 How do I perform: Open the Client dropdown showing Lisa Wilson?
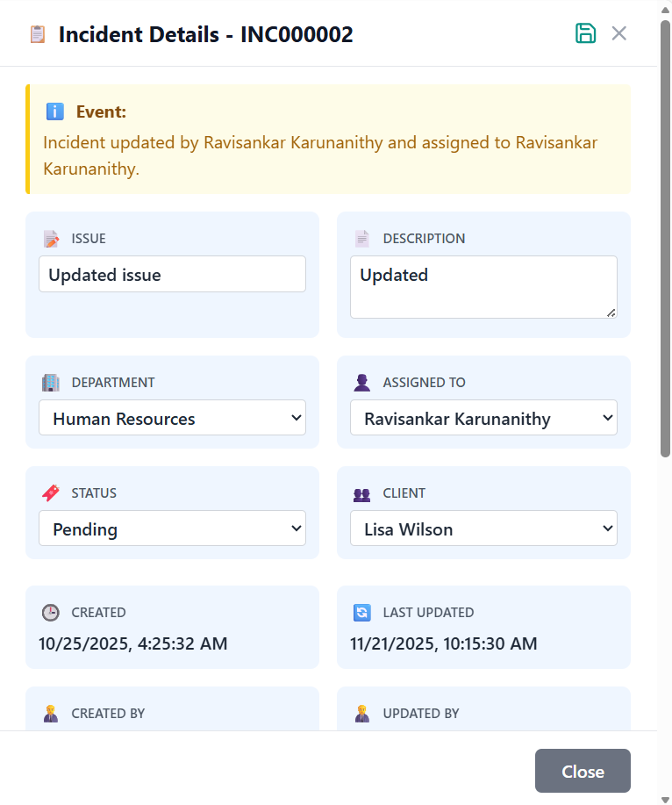[483, 529]
